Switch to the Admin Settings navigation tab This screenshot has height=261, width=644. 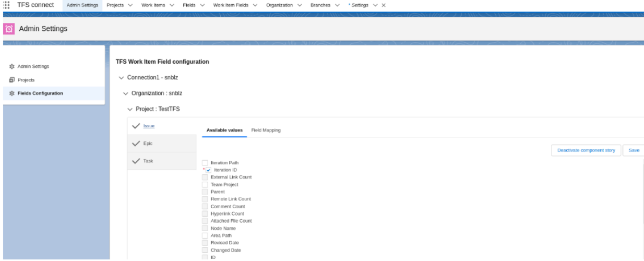(82, 5)
